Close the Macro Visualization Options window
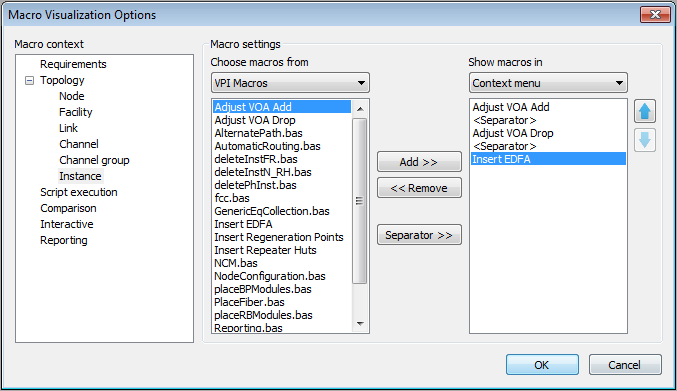677x391 pixels. click(x=655, y=14)
